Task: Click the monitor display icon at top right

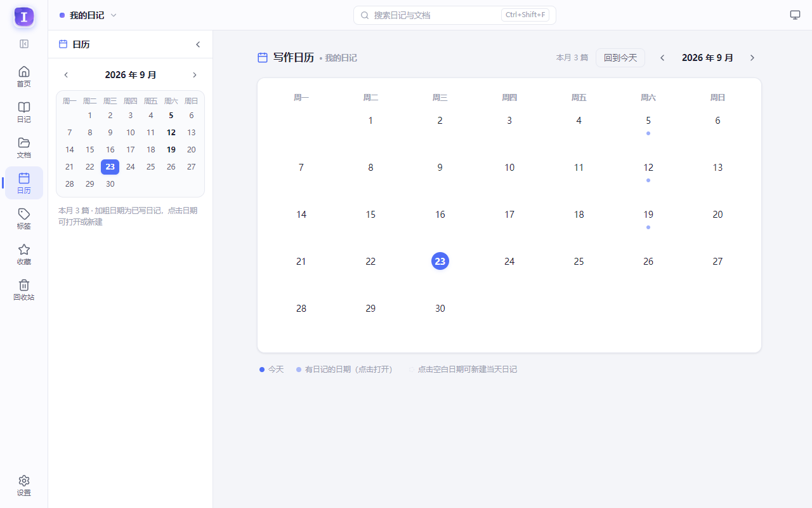Action: coord(795,15)
